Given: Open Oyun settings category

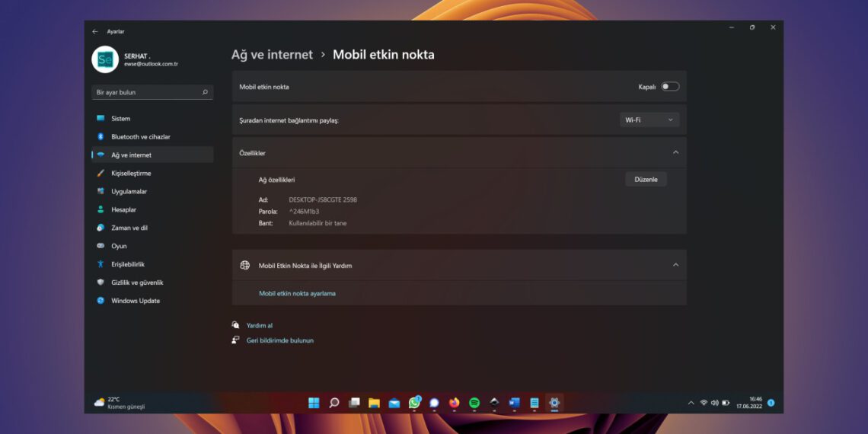Looking at the screenshot, I should pos(152,246).
